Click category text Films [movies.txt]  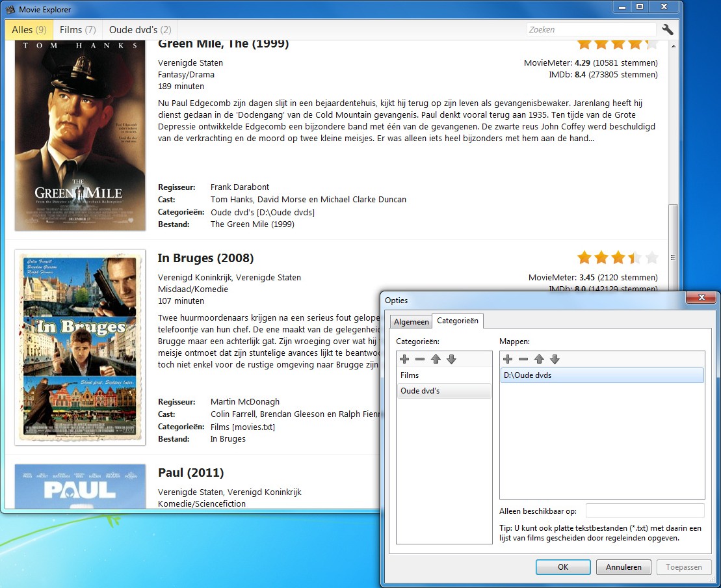243,427
